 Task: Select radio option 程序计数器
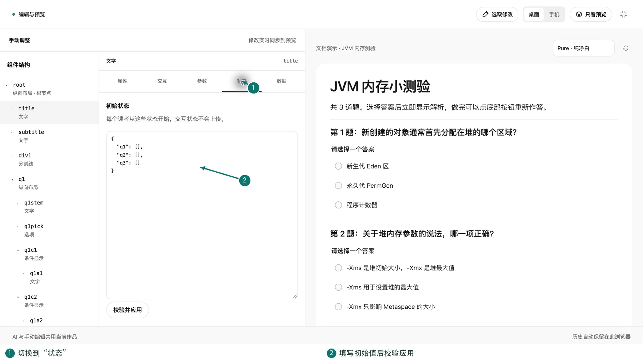[x=338, y=205]
